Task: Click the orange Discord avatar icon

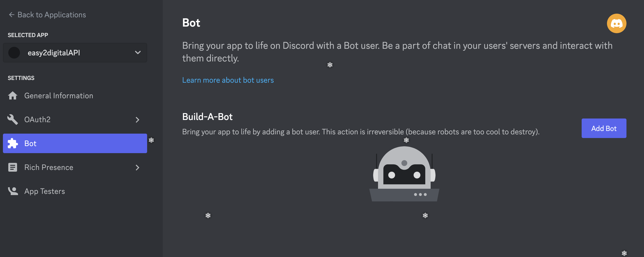Action: coord(616,23)
